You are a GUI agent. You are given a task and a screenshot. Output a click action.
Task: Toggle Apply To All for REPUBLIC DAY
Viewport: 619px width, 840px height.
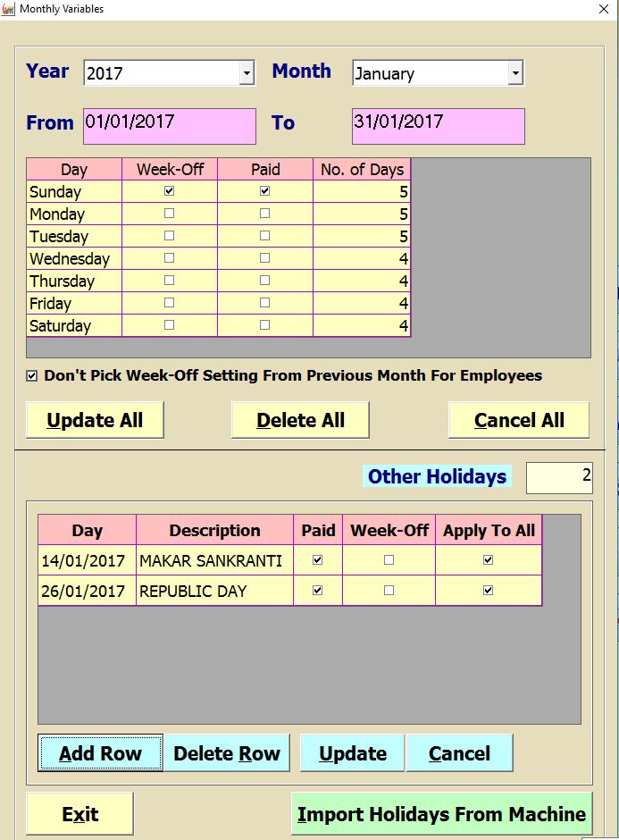point(488,591)
